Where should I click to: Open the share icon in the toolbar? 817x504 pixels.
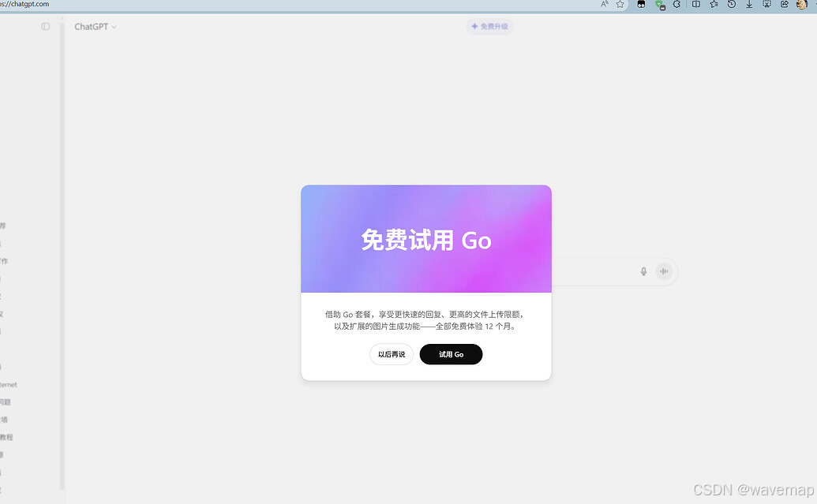[784, 5]
